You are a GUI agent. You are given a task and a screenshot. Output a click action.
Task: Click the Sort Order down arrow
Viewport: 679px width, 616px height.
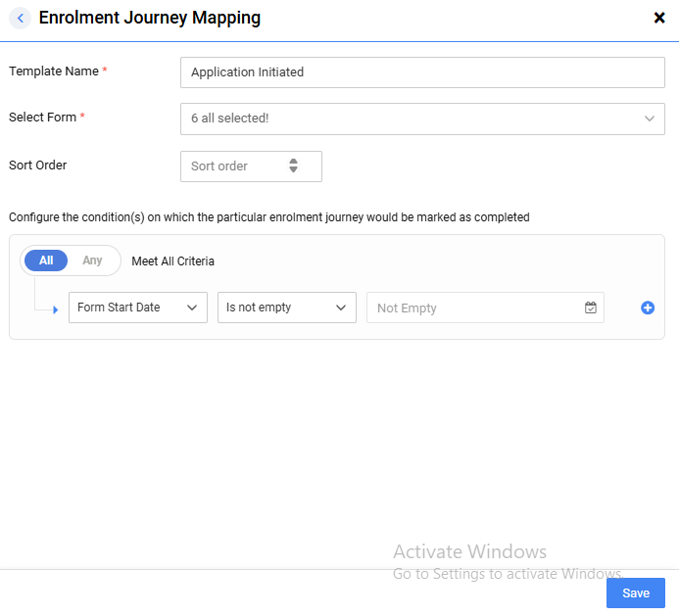tap(293, 170)
